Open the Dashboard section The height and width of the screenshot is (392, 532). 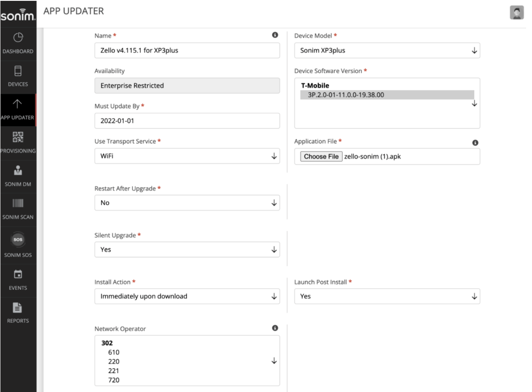(x=19, y=44)
